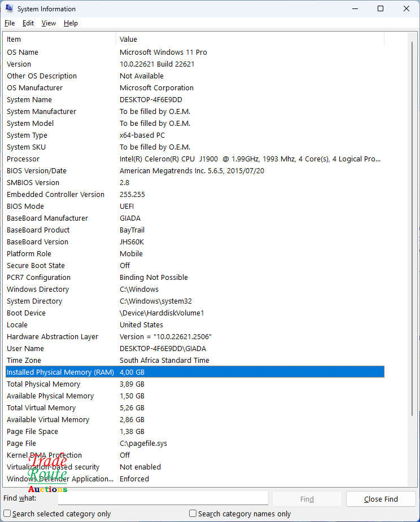The height and width of the screenshot is (522, 420).
Task: Select the Processor row
Action: [195, 159]
